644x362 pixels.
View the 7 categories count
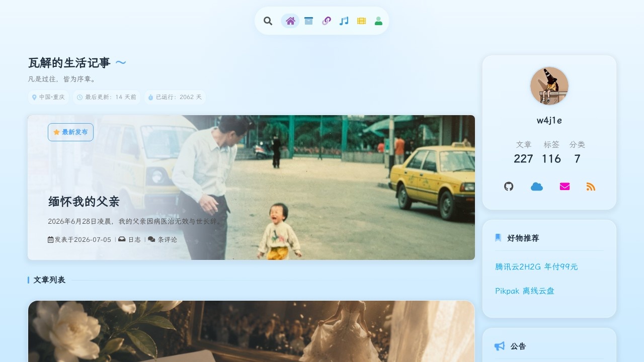(x=577, y=159)
